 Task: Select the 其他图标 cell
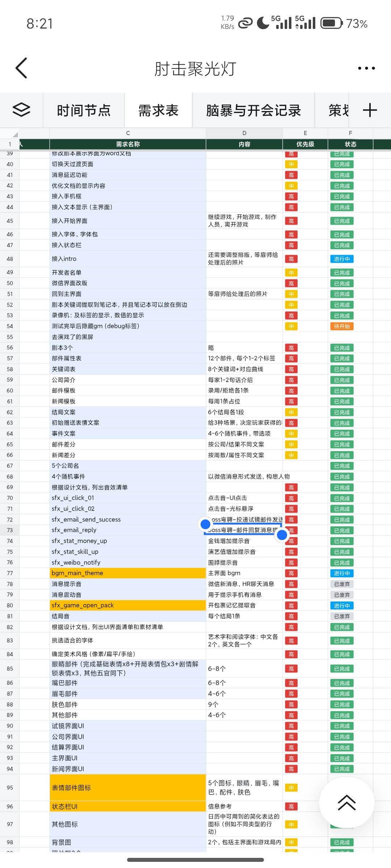(x=128, y=824)
